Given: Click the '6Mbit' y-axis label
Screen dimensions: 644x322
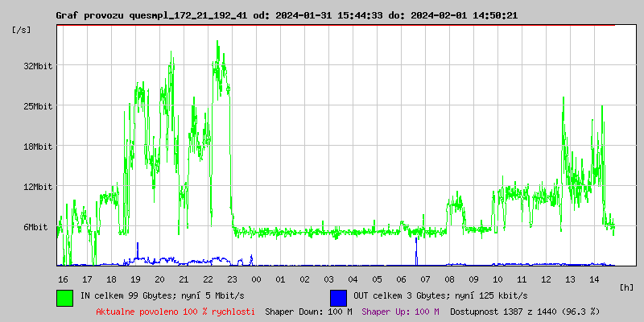Looking at the screenshot, I should click(x=35, y=227).
